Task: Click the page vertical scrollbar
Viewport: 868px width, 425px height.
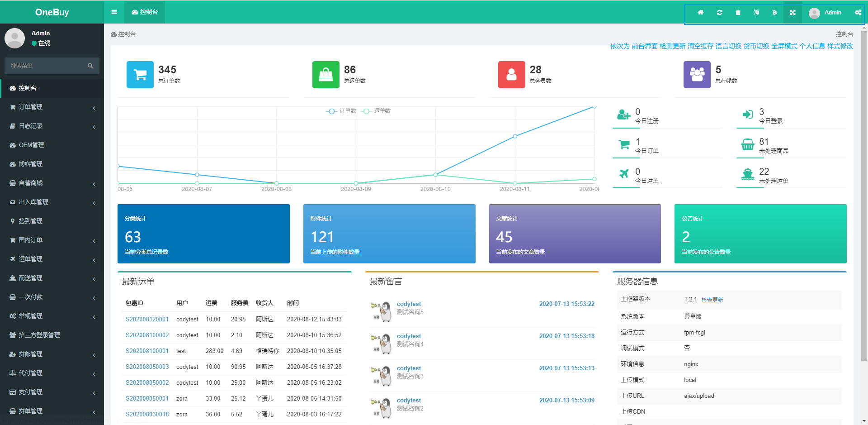Action: (x=864, y=196)
